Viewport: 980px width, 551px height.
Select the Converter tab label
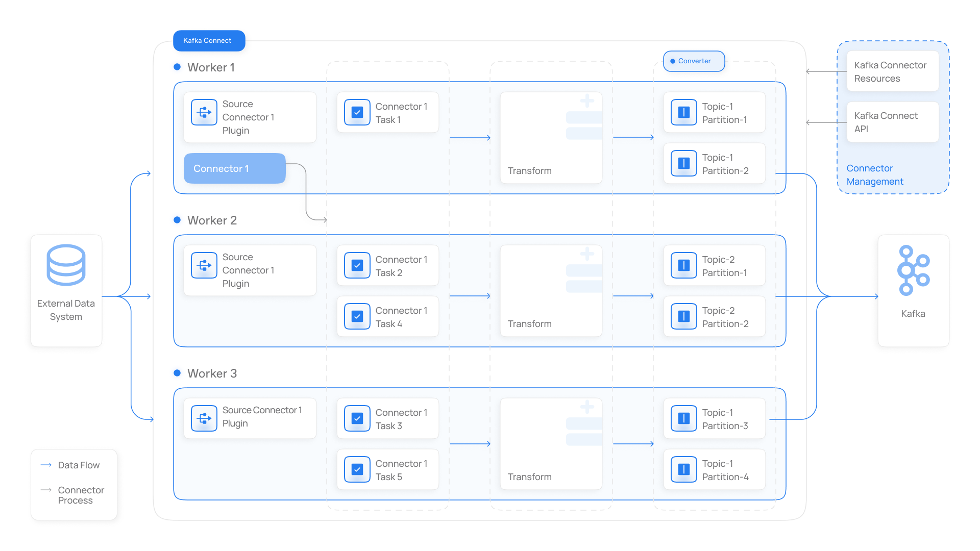(694, 61)
